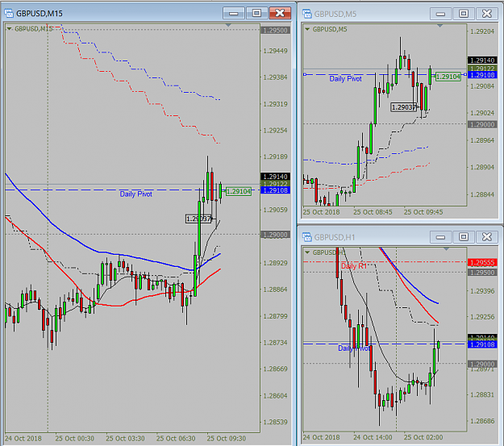504x446 pixels.
Task: Minimize the GBPUSD,H1 window
Action: (440, 237)
